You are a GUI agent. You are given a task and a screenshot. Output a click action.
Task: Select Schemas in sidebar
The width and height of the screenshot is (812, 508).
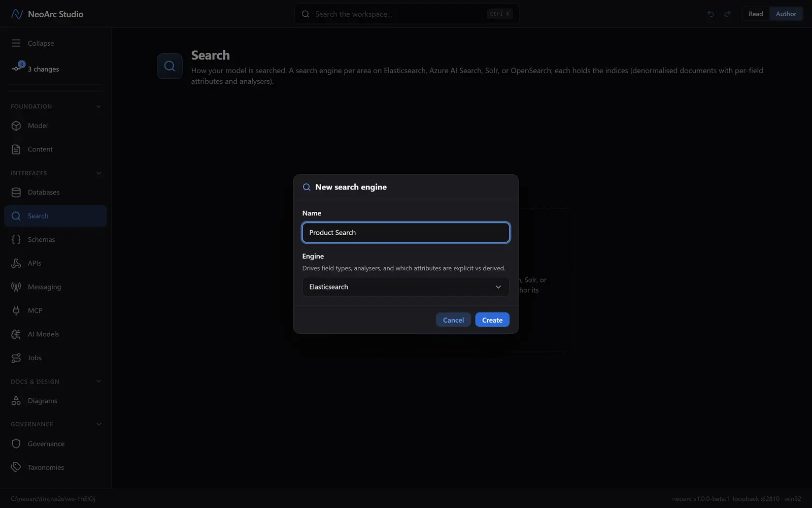tap(55, 239)
